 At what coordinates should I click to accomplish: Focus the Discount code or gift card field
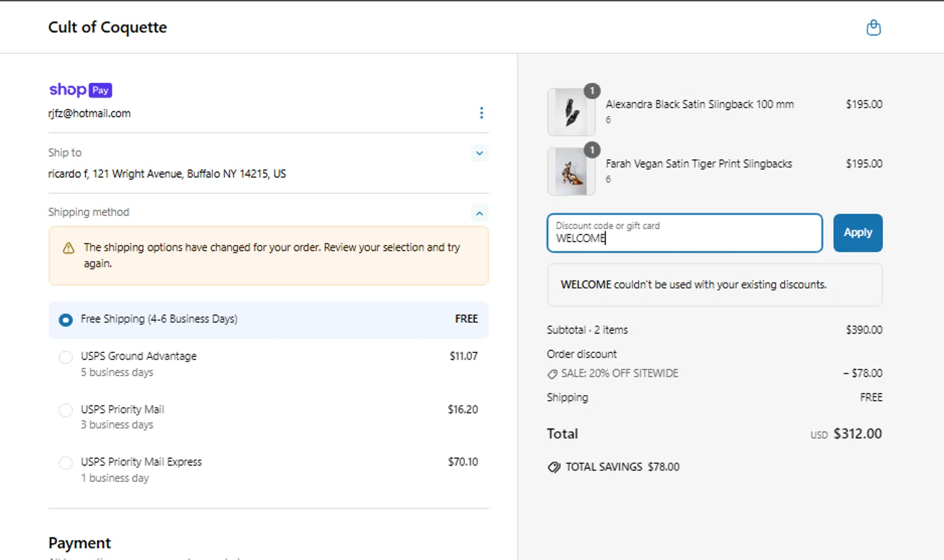[685, 233]
